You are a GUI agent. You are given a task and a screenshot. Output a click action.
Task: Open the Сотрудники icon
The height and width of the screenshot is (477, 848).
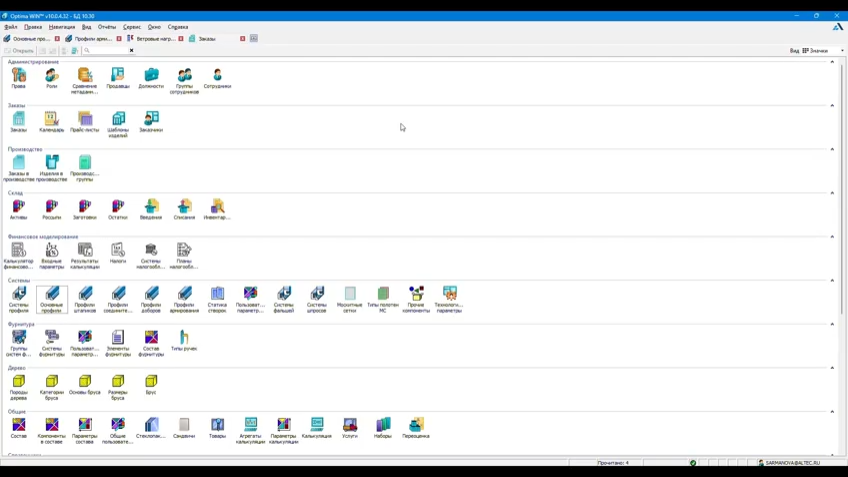[217, 78]
